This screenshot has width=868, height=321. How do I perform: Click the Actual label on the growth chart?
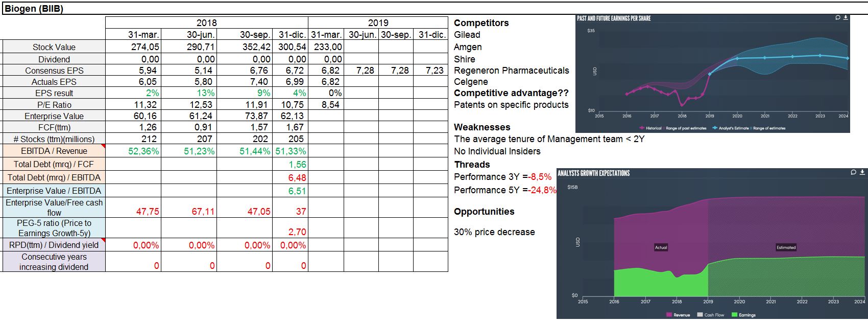tap(661, 247)
